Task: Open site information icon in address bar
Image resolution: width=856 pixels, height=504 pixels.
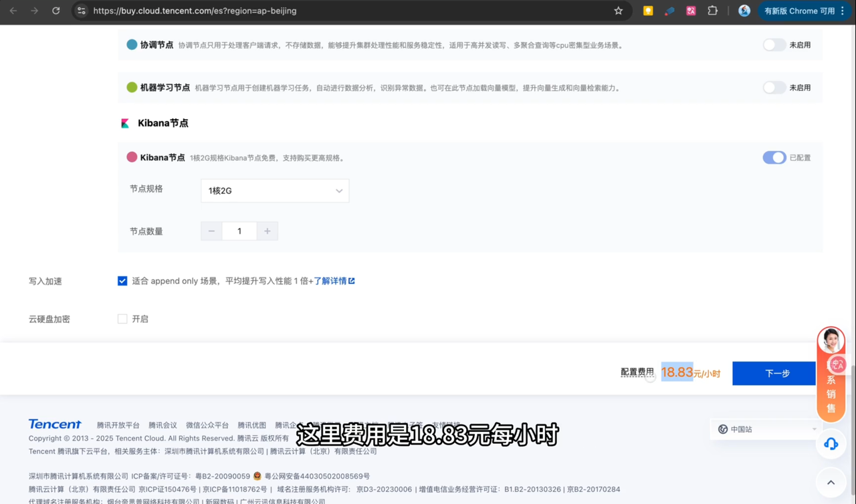Action: point(82,11)
